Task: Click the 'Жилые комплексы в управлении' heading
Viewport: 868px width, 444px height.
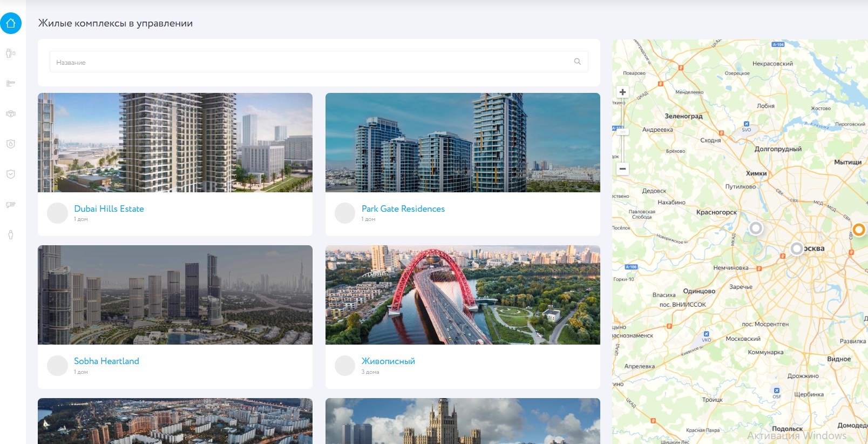Action: click(116, 23)
